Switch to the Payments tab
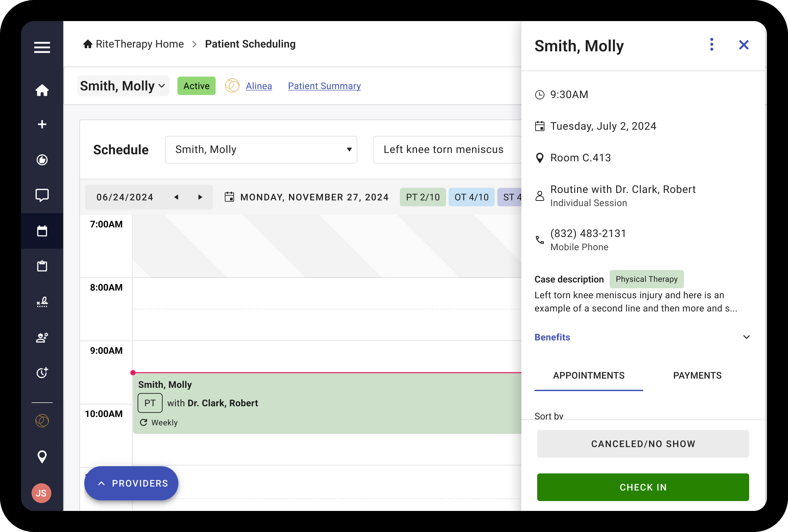Image resolution: width=788 pixels, height=532 pixels. coord(697,375)
